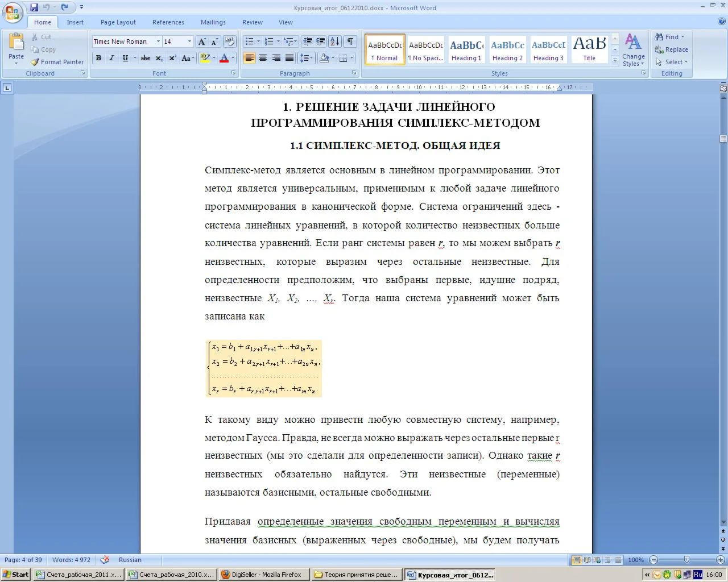
Task: Check proofing errors icon in status bar
Action: (x=105, y=560)
